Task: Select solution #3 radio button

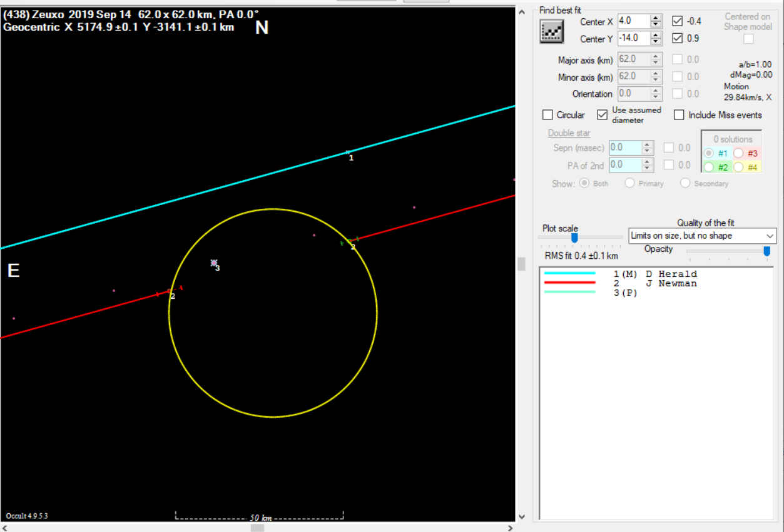Action: (738, 153)
